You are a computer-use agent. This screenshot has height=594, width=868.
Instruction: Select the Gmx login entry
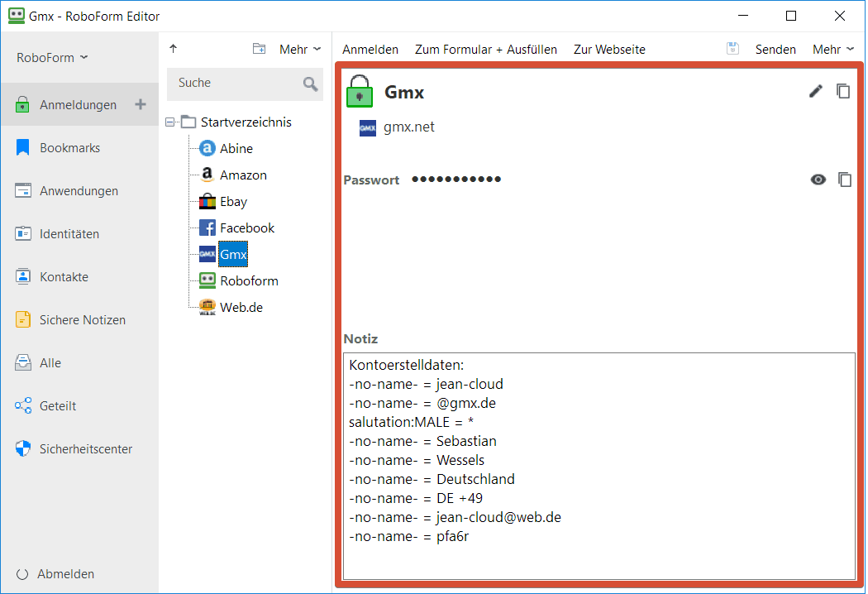[233, 254]
